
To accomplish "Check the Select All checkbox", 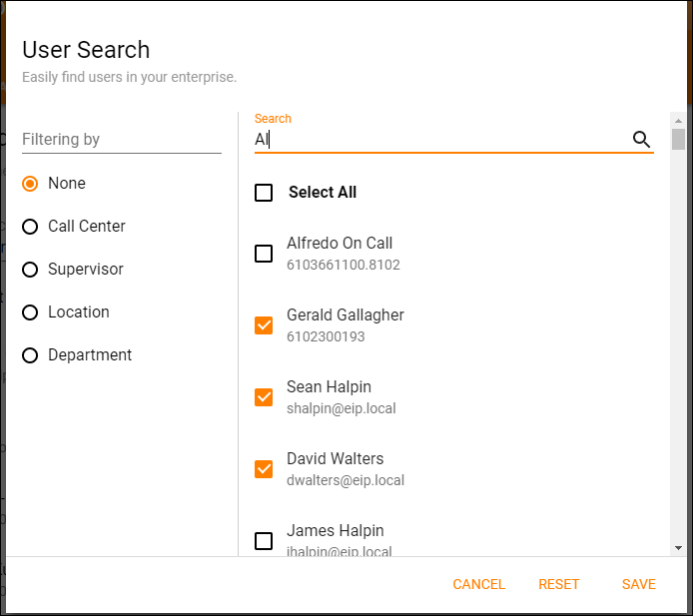I will pyautogui.click(x=264, y=193).
